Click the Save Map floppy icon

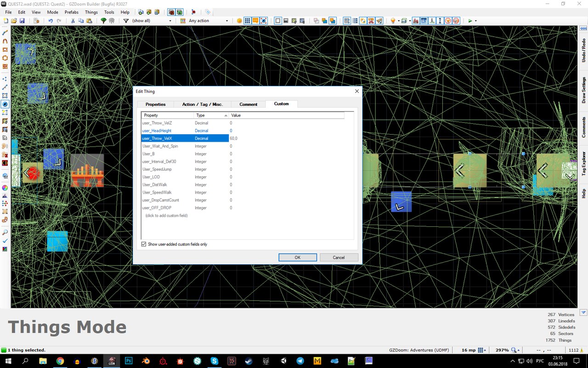tap(22, 21)
